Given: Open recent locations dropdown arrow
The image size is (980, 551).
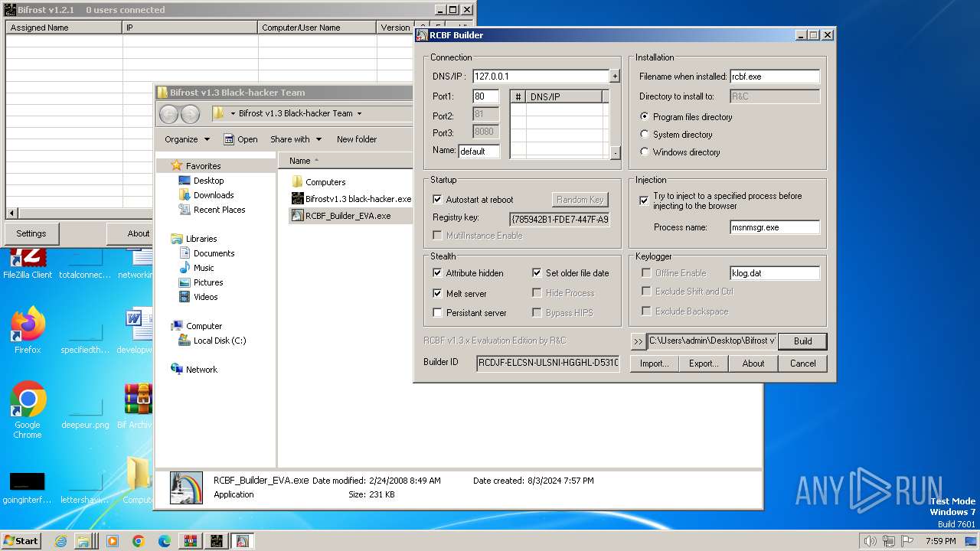Looking at the screenshot, I should click(233, 113).
